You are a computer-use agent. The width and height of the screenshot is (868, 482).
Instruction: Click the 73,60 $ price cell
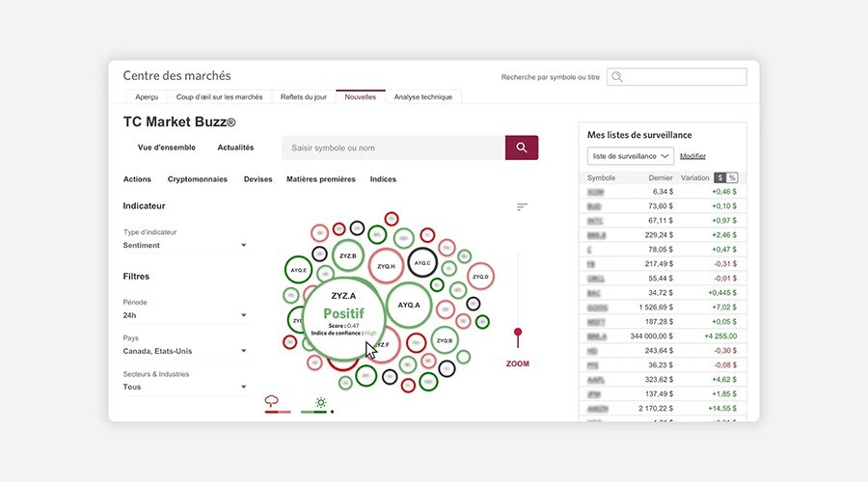point(661,206)
